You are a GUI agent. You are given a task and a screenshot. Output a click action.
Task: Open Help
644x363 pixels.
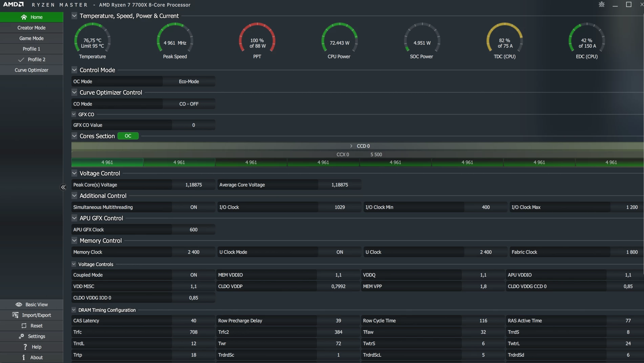[31, 347]
